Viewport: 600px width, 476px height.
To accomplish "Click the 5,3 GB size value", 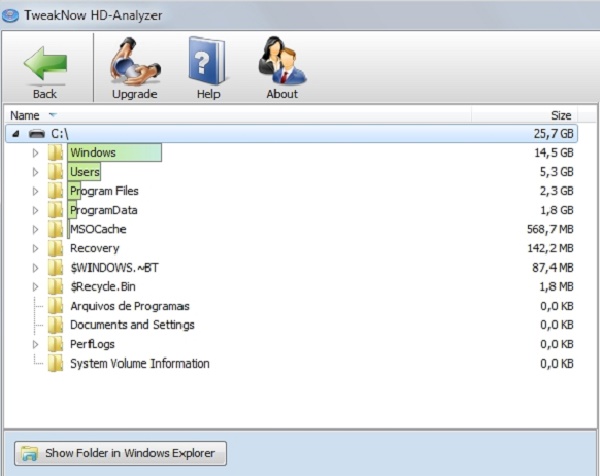I will click(556, 172).
